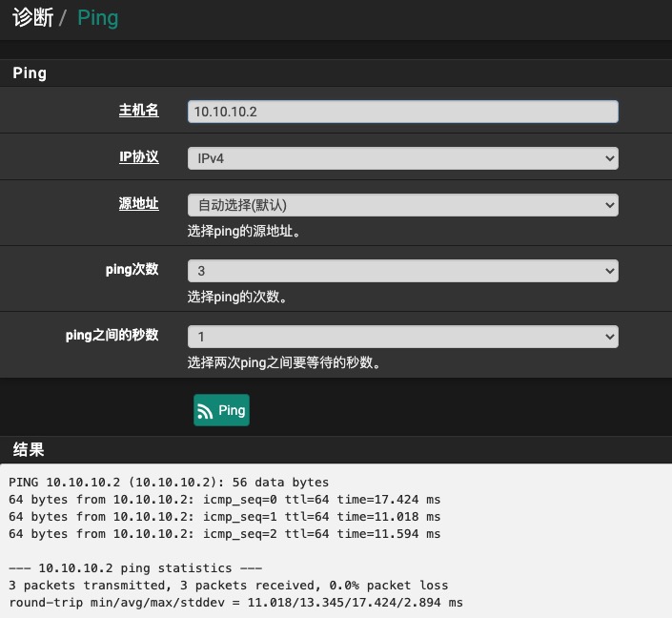Screen dimensions: 672x618
Task: Click the round-trip min/avg/max result line
Action: tap(235, 603)
